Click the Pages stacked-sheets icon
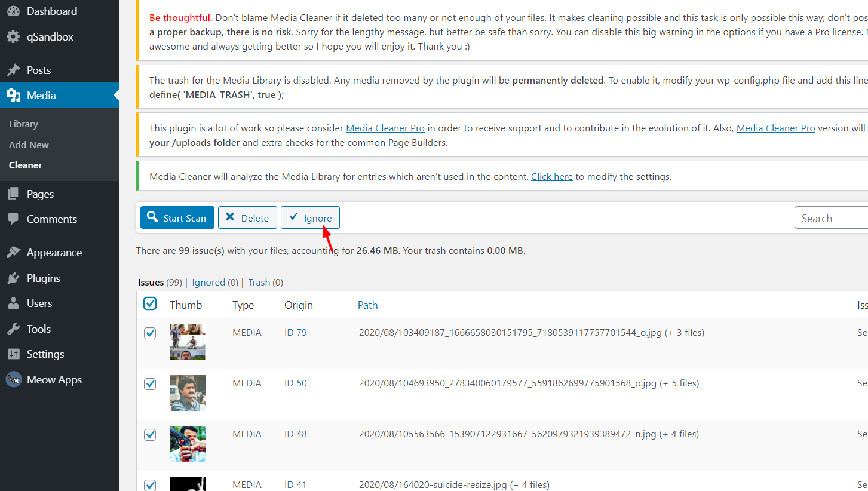The width and height of the screenshot is (868, 491). (x=13, y=194)
